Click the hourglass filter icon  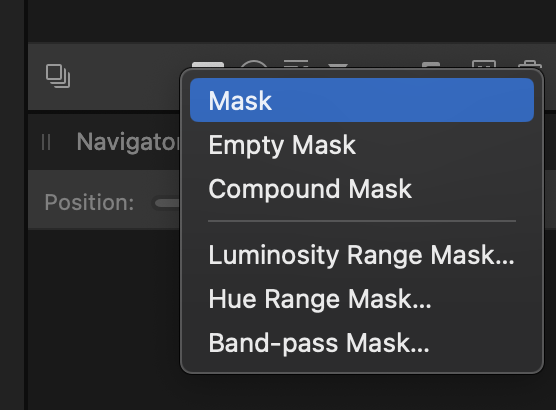point(338,66)
